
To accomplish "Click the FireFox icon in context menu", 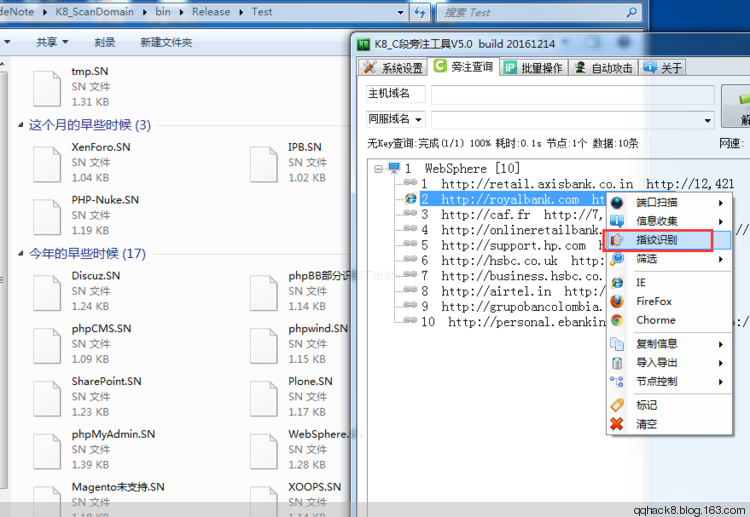I will point(617,301).
